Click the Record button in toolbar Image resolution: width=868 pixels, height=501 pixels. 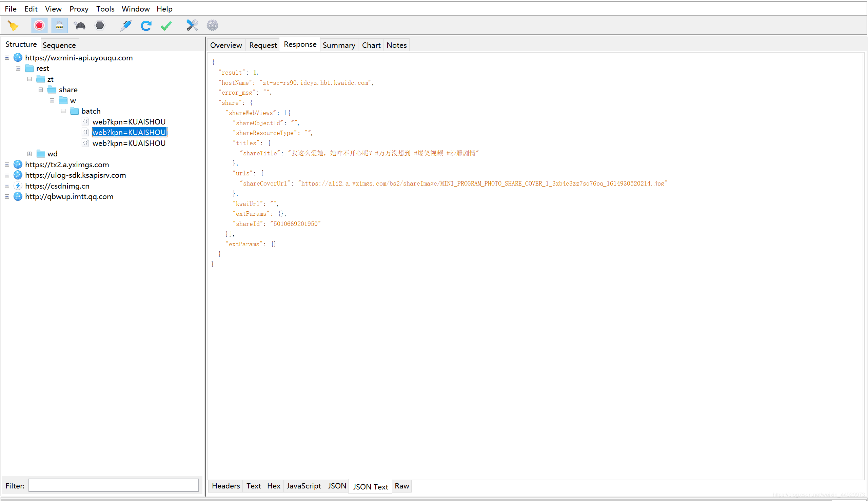pyautogui.click(x=38, y=24)
